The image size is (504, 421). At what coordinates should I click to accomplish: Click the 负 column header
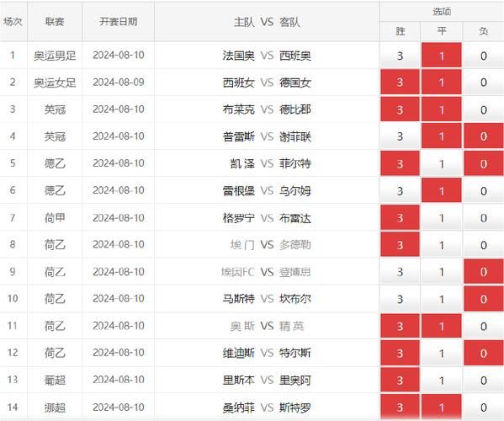pyautogui.click(x=484, y=31)
